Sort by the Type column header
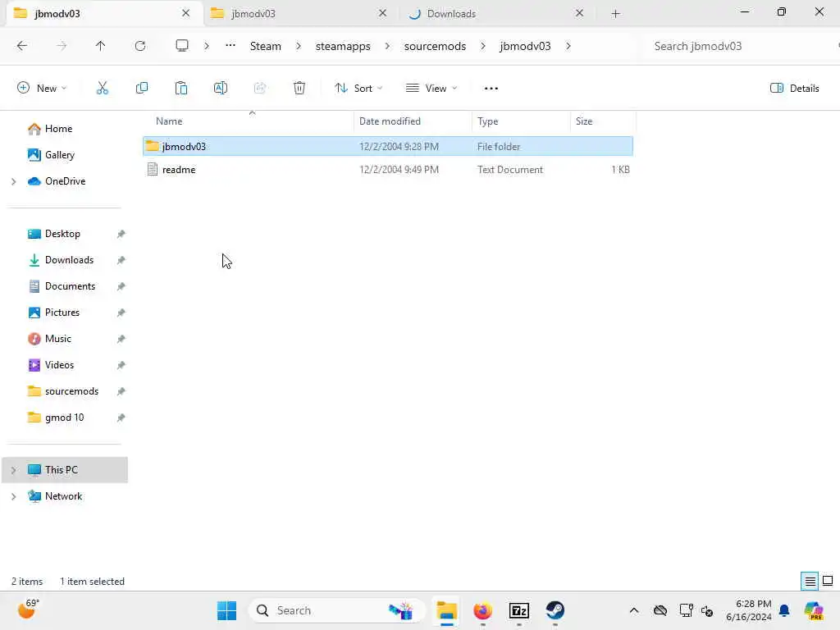This screenshot has width=840, height=630. click(x=488, y=121)
